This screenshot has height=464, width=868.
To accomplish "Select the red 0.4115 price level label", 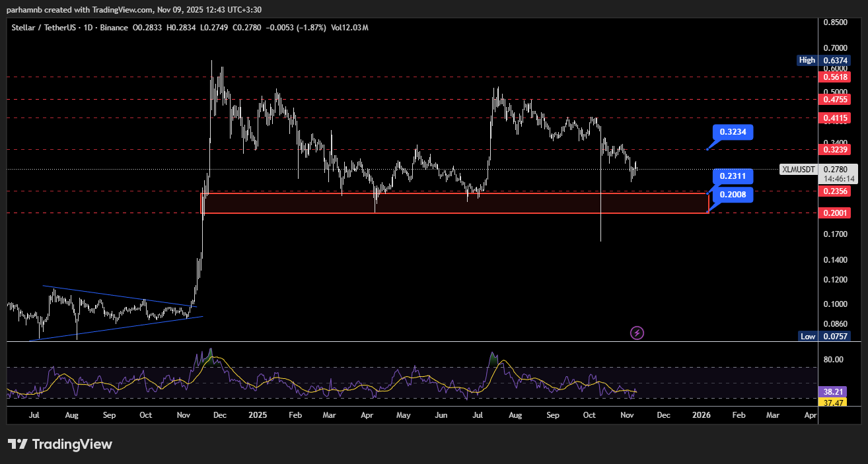I will (836, 118).
